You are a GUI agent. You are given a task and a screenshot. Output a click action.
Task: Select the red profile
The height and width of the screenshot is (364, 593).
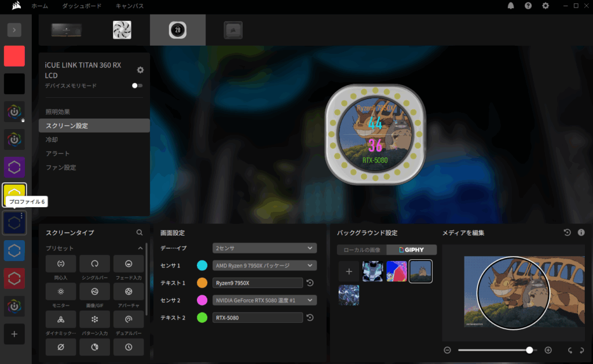coord(14,56)
